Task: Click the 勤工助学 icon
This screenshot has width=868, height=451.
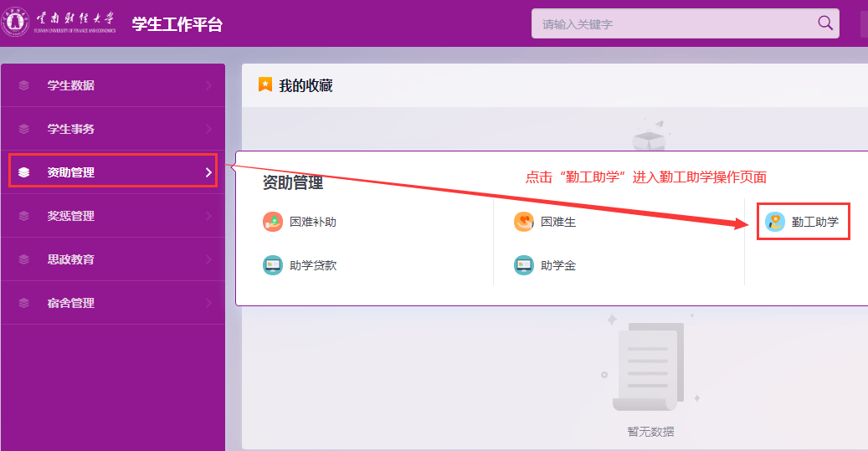Action: 775,222
